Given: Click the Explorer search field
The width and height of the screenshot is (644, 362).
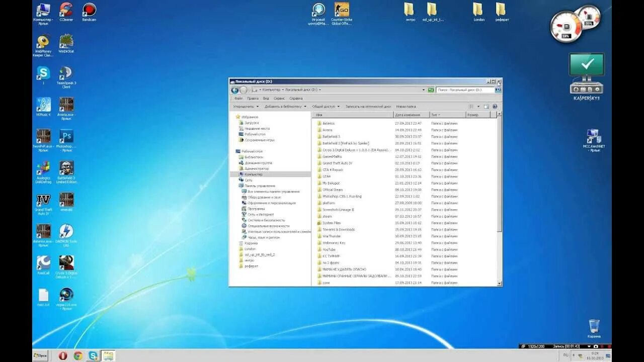Looking at the screenshot, I should [x=465, y=90].
